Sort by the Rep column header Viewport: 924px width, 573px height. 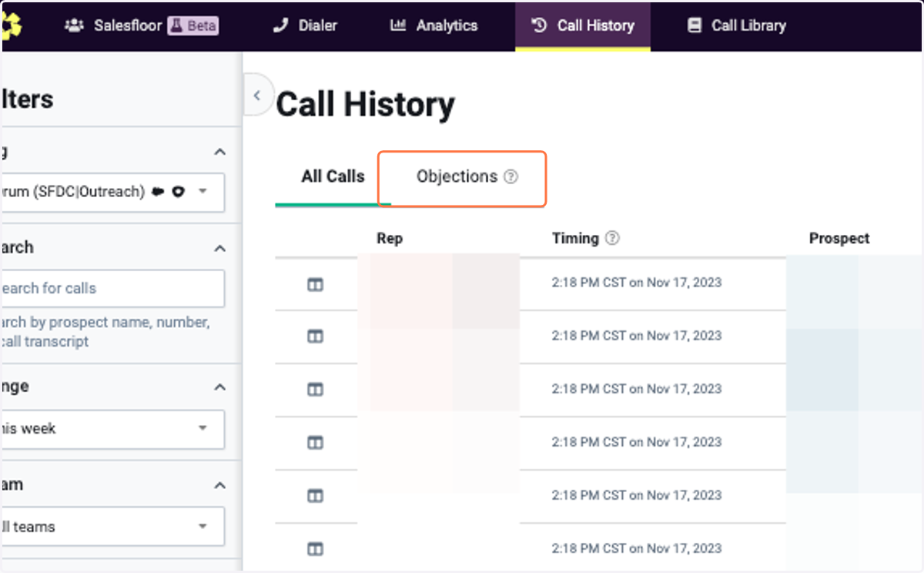coord(390,239)
